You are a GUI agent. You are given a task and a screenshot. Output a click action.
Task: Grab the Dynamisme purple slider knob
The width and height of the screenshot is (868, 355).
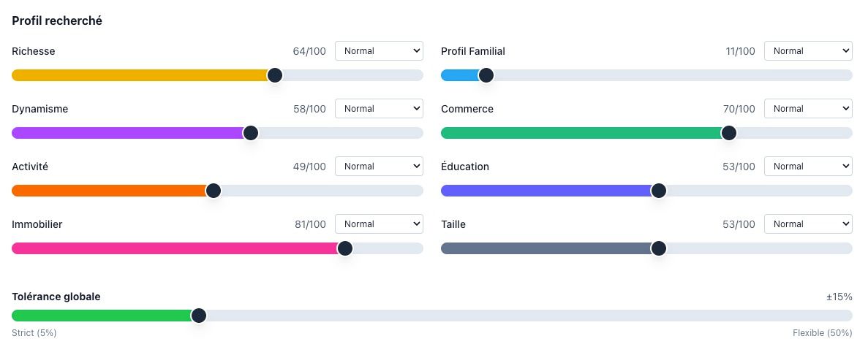pyautogui.click(x=251, y=133)
